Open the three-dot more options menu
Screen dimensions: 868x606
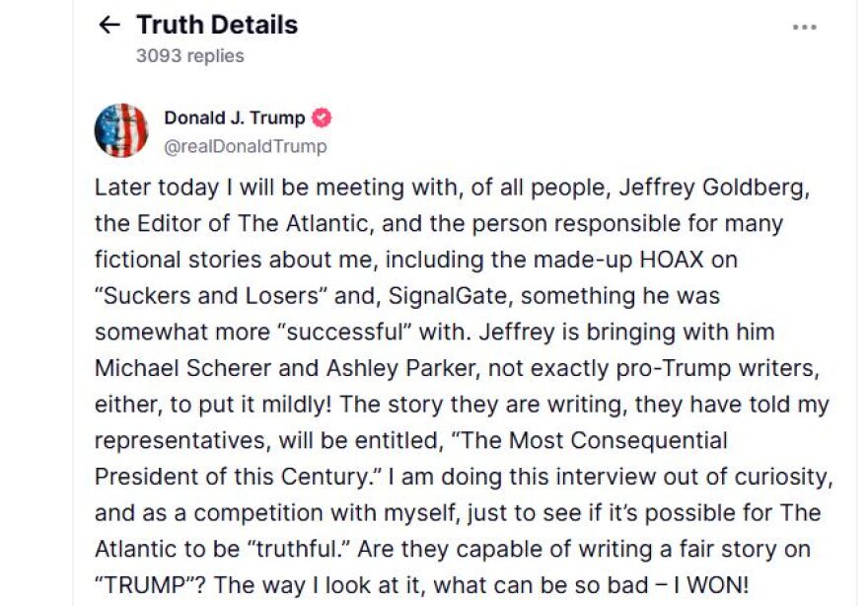[804, 27]
